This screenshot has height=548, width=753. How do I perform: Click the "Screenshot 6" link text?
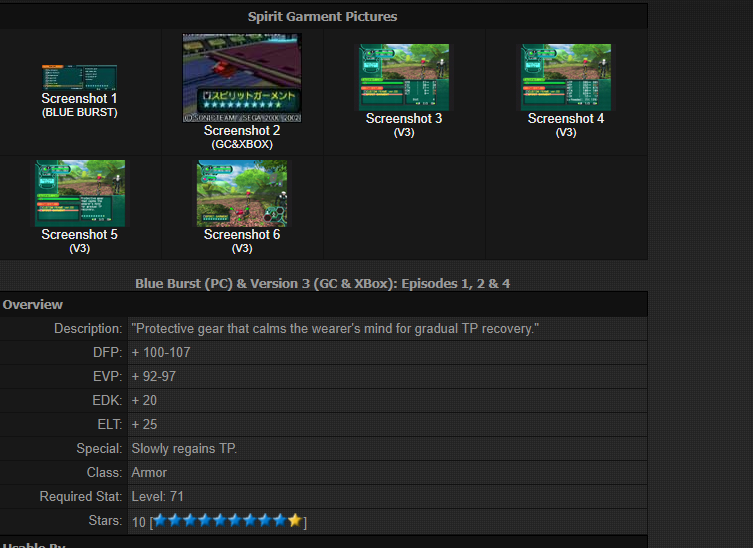242,234
